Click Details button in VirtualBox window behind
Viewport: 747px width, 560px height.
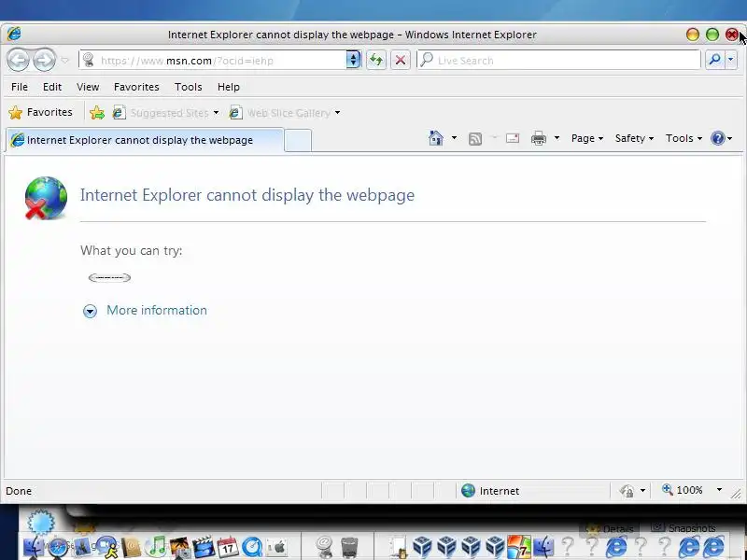click(x=612, y=528)
